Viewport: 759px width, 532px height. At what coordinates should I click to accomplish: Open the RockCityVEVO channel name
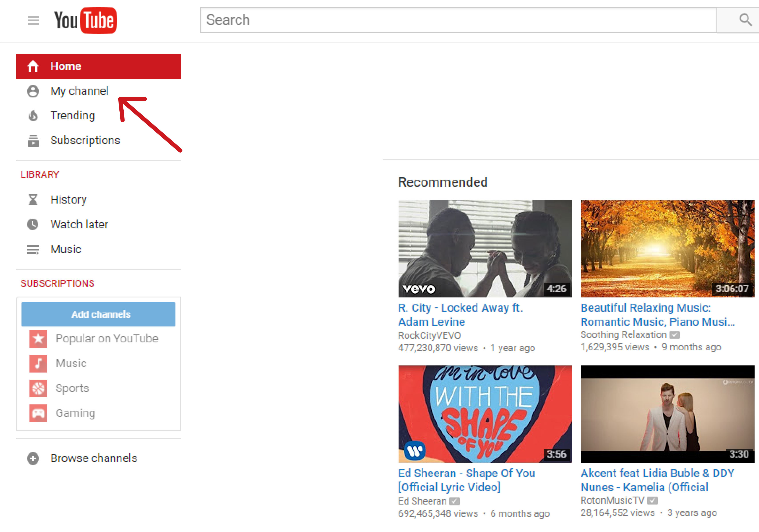click(x=429, y=335)
